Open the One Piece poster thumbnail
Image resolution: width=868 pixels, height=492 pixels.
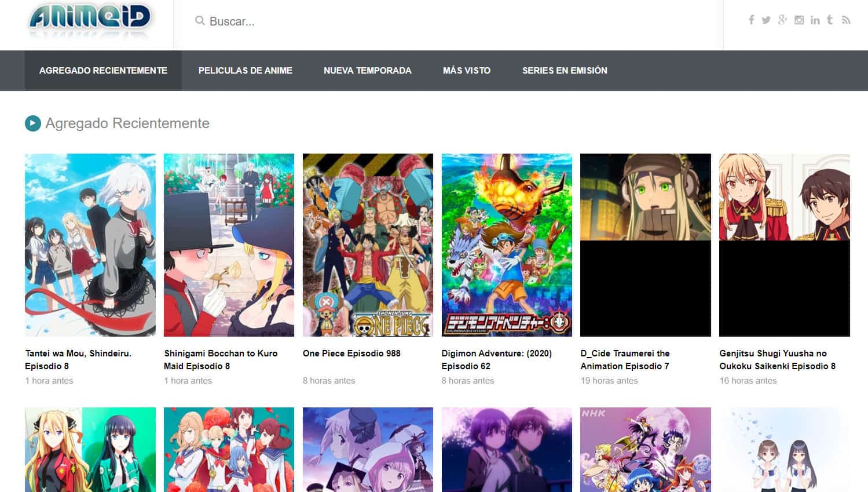(x=368, y=245)
